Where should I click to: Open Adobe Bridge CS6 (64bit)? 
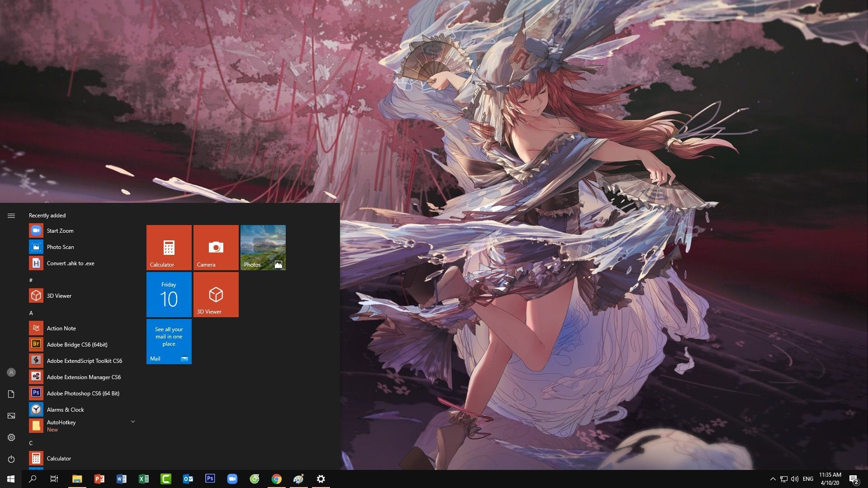(x=77, y=344)
